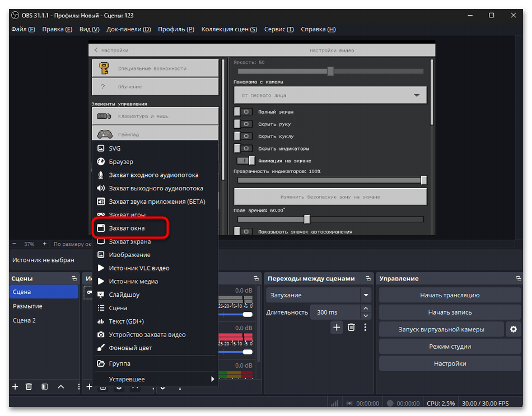Float the Переходы между сценами dock panel
532x416 pixels.
coord(368,278)
